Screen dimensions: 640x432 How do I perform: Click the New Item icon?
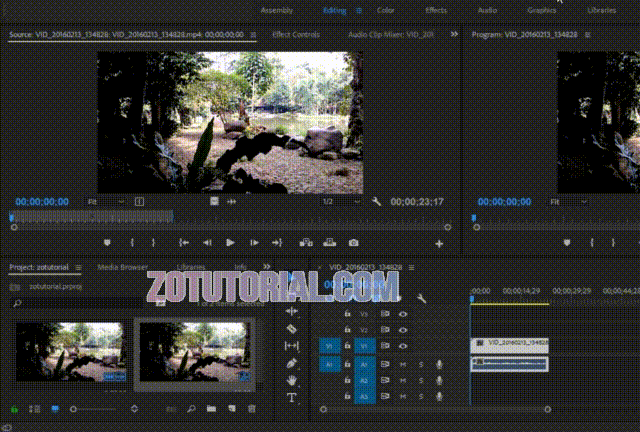pyautogui.click(x=232, y=409)
